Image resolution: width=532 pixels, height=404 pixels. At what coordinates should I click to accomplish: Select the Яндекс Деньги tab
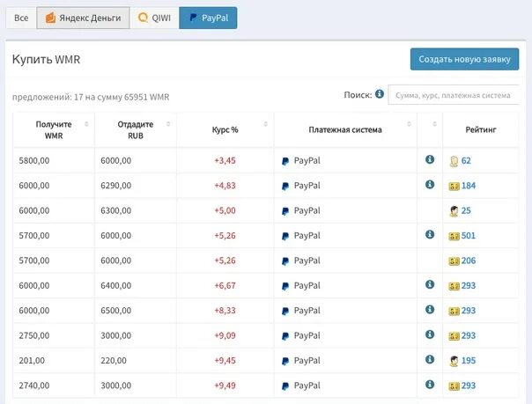tap(84, 18)
